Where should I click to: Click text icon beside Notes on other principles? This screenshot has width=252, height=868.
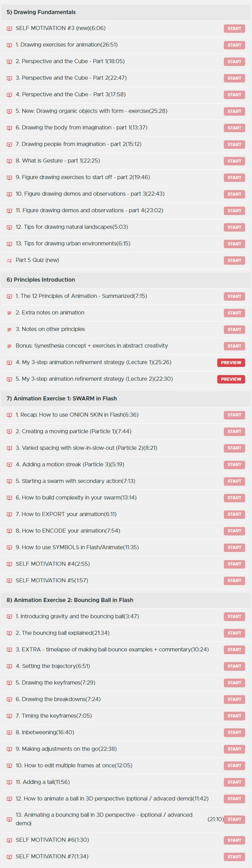[10, 330]
